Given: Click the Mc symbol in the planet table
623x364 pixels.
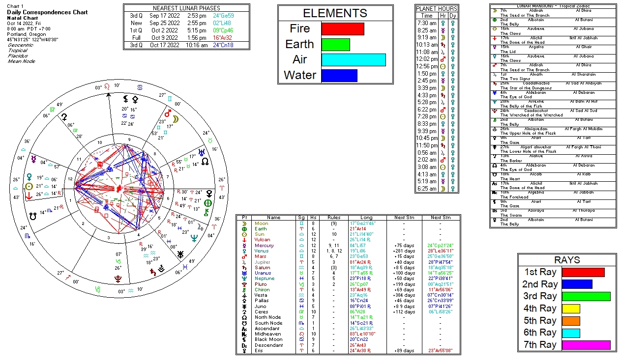Looking at the screenshot, I should [x=244, y=334].
